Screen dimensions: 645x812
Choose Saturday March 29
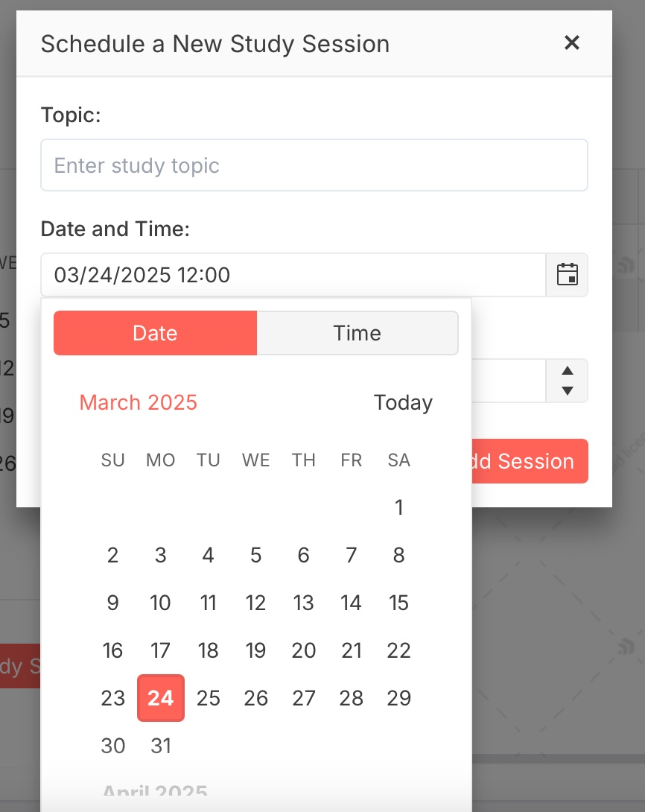398,698
